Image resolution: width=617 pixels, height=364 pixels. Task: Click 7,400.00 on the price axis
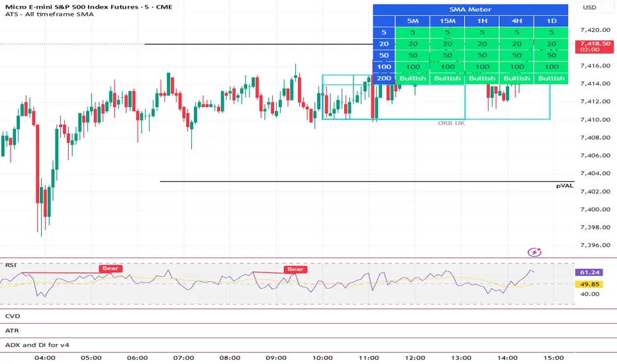(595, 209)
